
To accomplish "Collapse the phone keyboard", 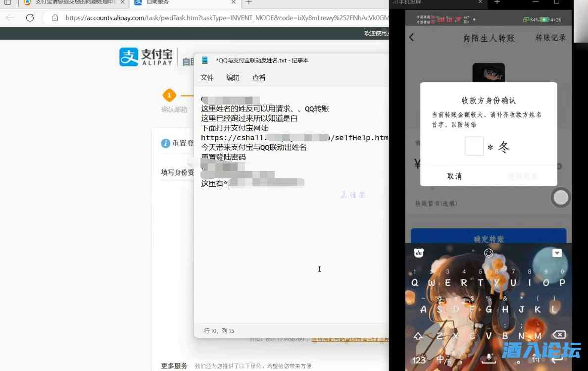I will (557, 253).
